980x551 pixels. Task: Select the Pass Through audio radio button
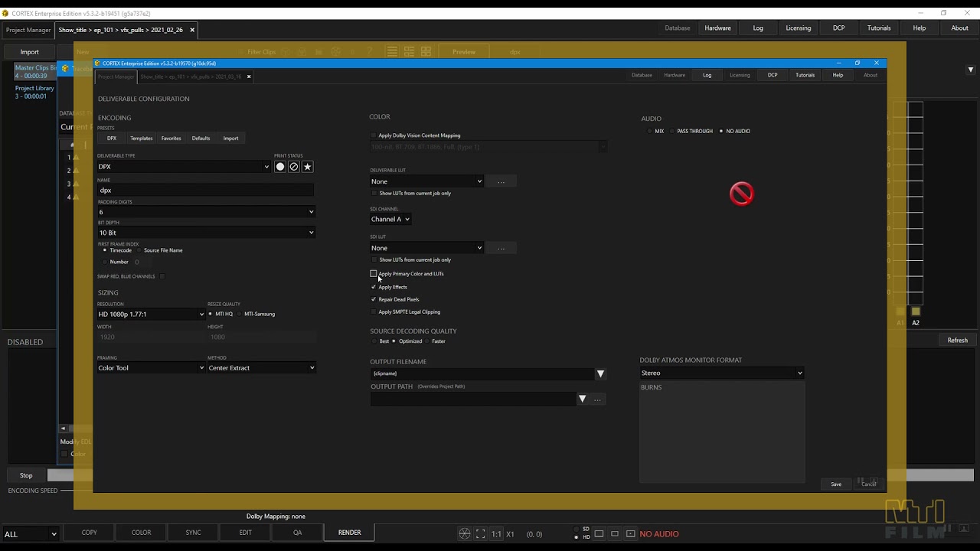click(672, 131)
